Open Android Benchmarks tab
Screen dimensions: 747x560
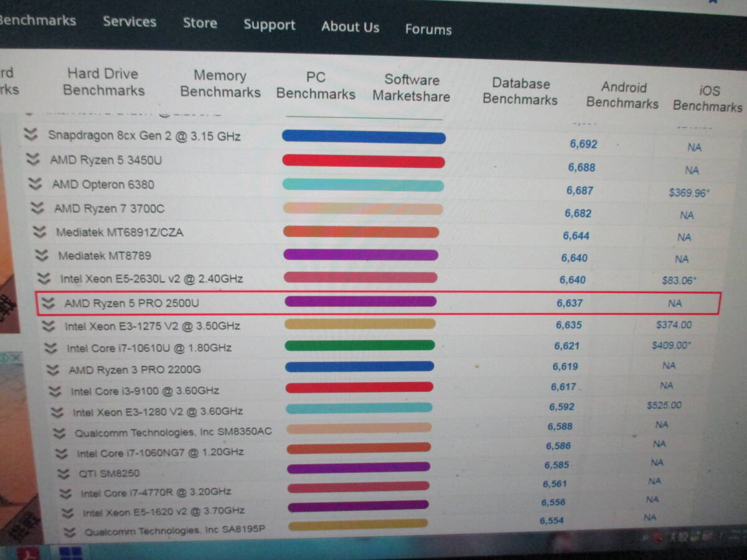(x=622, y=95)
